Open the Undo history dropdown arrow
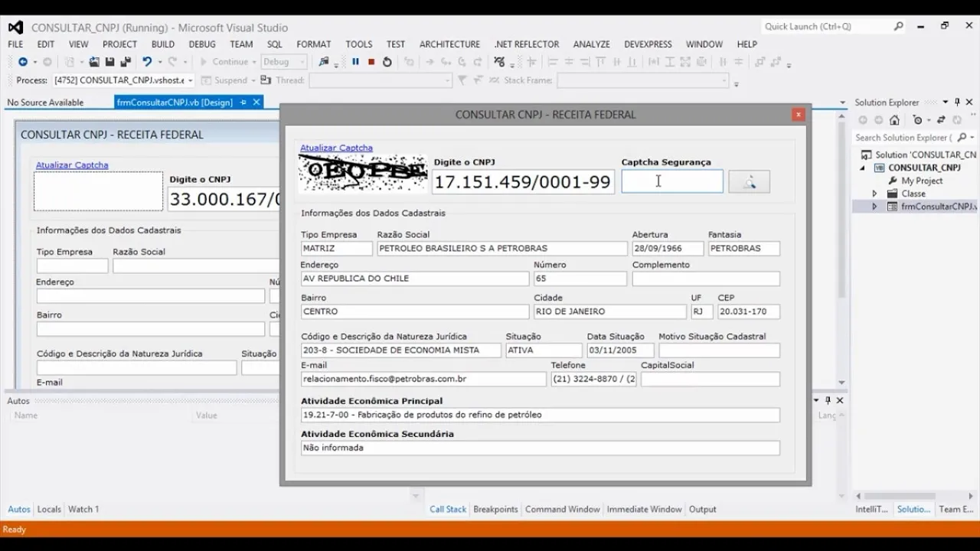Screen dimensions: 980x551 click(x=158, y=62)
